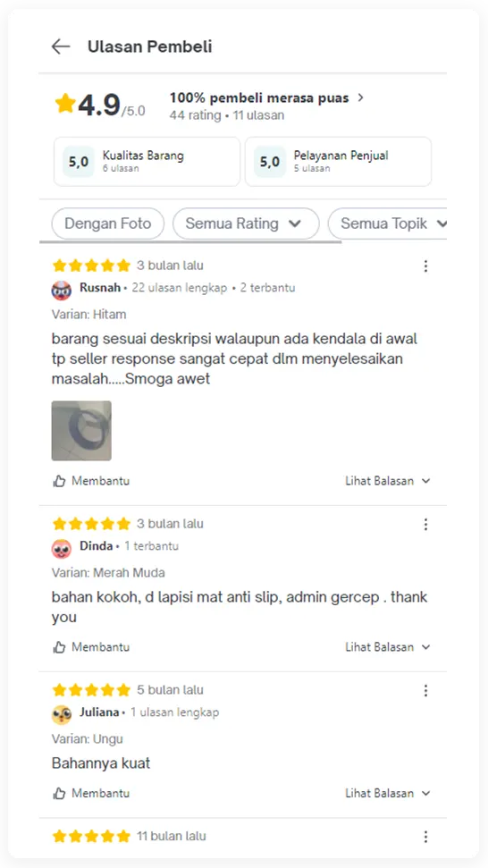Expand Lihat Balasan under Rusnah's review

click(387, 481)
